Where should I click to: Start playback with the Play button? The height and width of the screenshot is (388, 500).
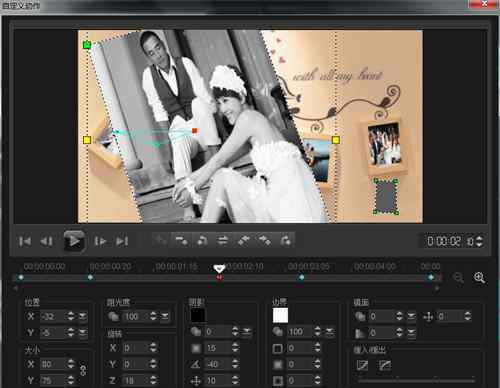tap(74, 241)
